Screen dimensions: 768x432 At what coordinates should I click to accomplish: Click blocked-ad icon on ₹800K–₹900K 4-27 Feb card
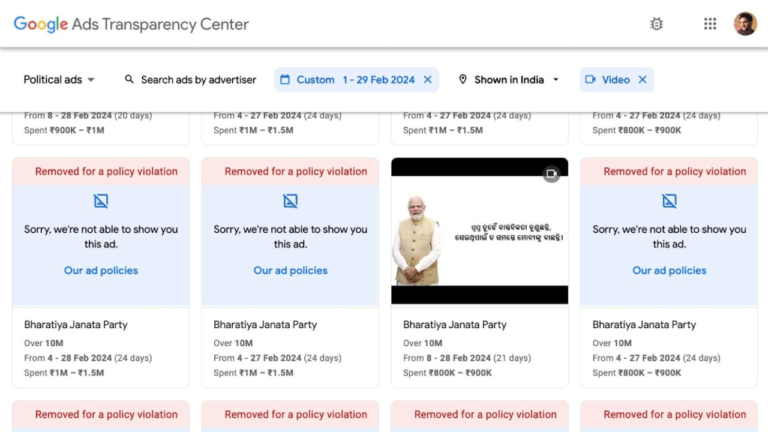click(669, 201)
